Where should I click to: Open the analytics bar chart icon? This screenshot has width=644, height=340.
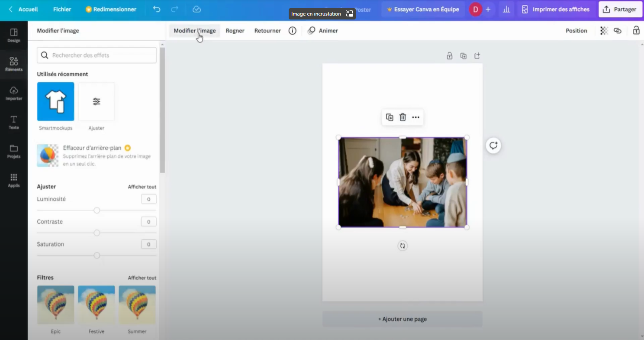pyautogui.click(x=506, y=9)
